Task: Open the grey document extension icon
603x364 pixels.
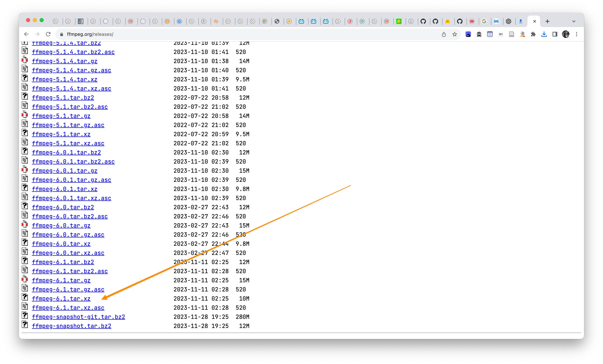Action: [511, 34]
